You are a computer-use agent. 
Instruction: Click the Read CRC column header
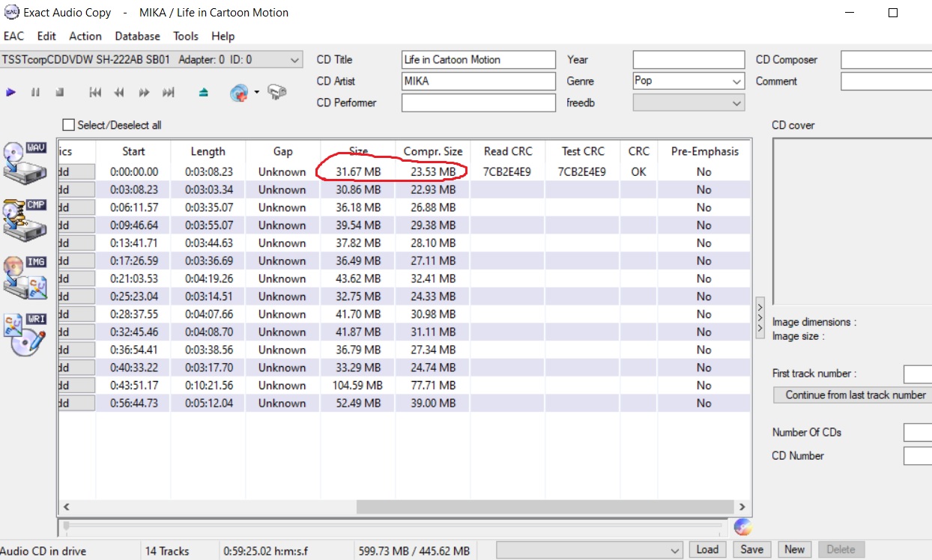click(x=507, y=151)
